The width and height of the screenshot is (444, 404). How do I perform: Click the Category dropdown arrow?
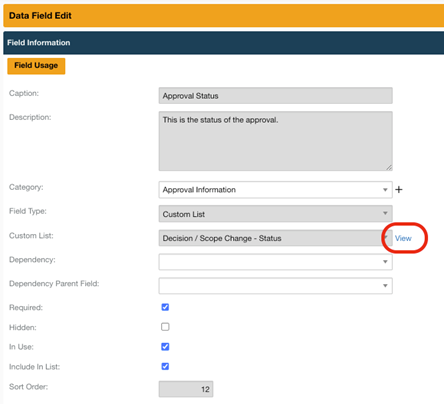385,190
